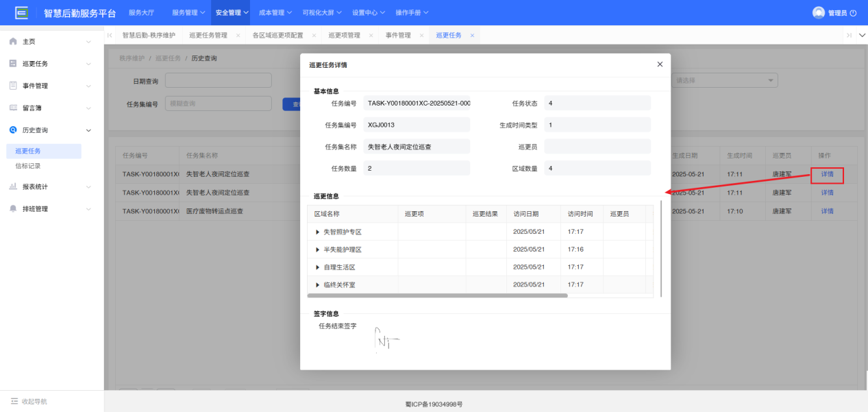Image resolution: width=868 pixels, height=412 pixels.
Task: Click the 收起导航 collapse icon
Action: (14, 401)
